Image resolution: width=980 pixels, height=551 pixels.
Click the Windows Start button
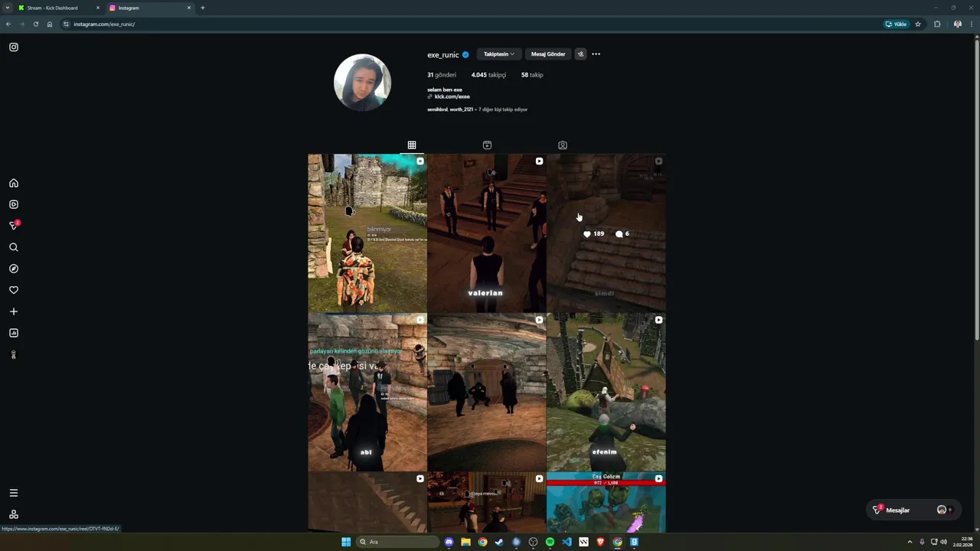pyautogui.click(x=346, y=542)
